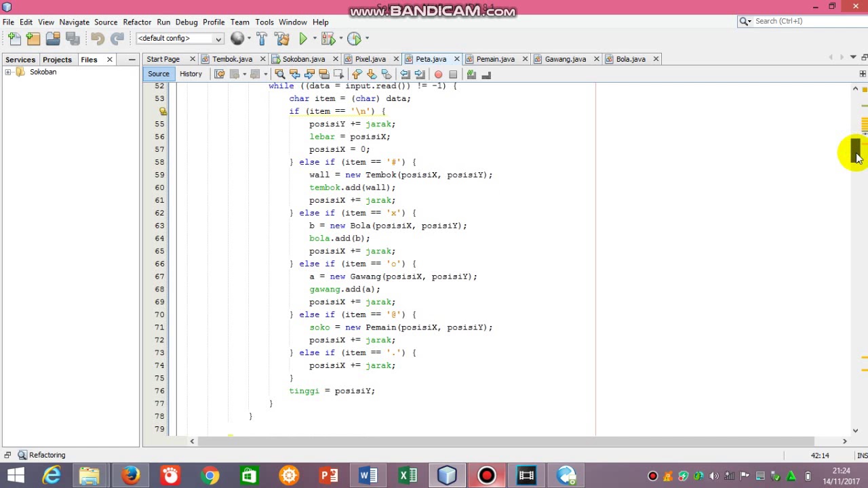Open the browser globe dropdown arrow

coord(248,39)
